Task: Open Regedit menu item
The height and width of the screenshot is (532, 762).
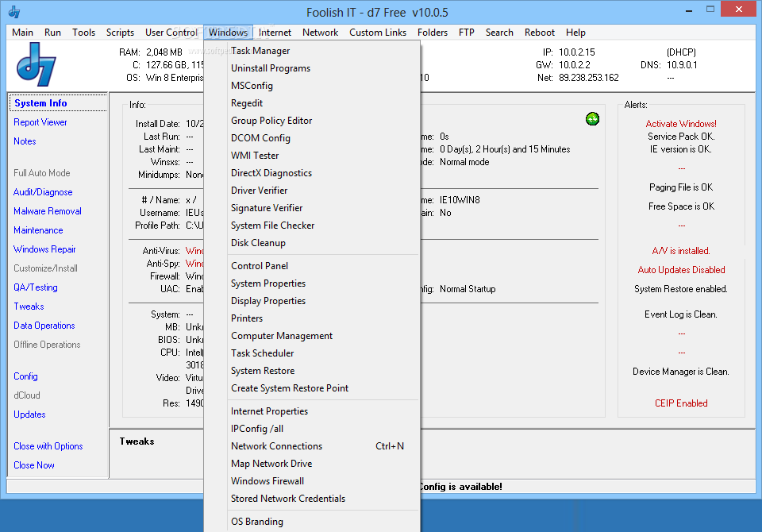Action: [x=312, y=103]
